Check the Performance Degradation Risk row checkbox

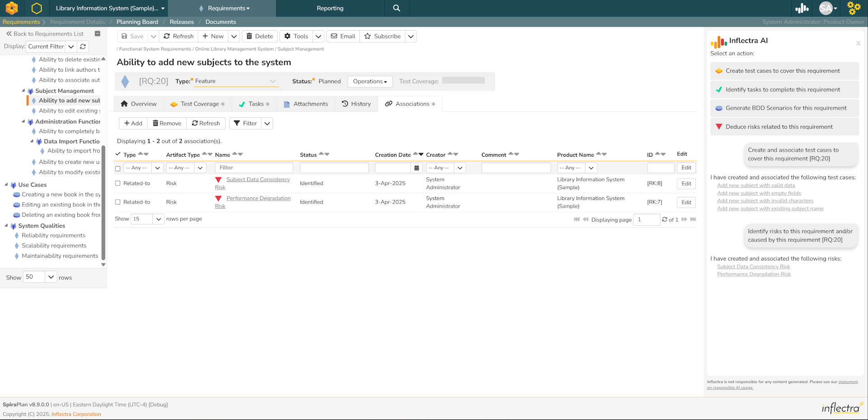[x=118, y=202]
